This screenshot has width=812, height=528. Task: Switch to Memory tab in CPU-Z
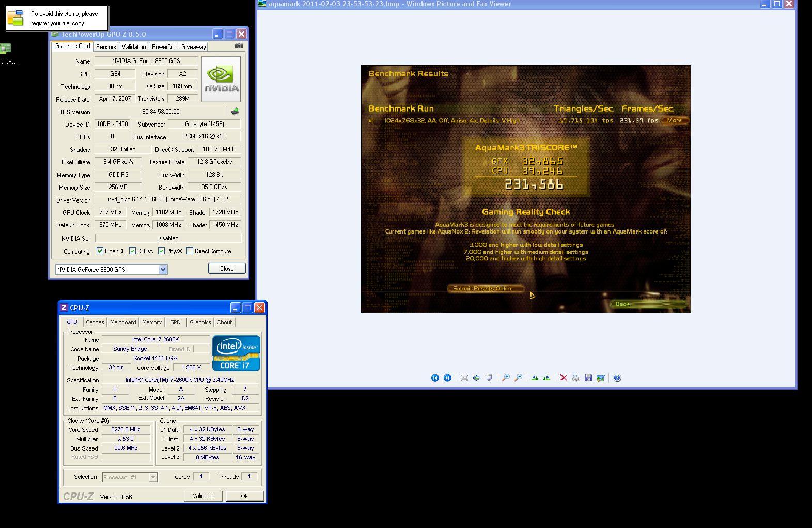point(152,322)
